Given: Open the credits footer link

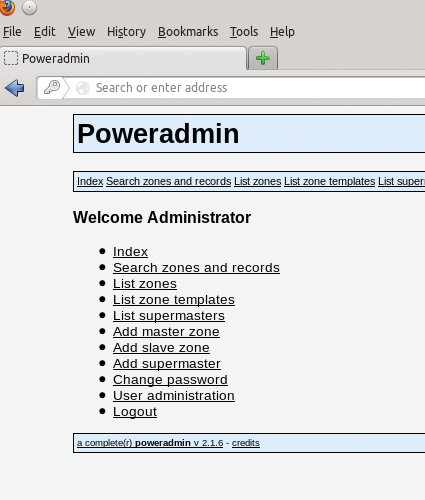Looking at the screenshot, I should (246, 443).
